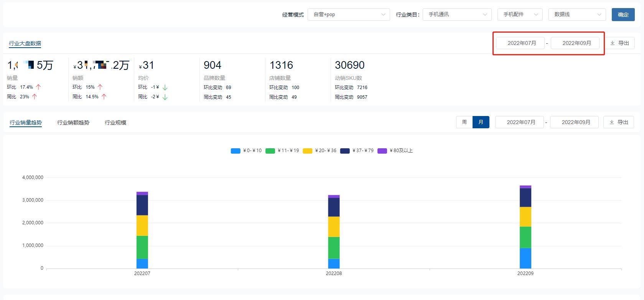644x300 pixels.
Task: Open the 自营+pop business mode dropdown
Action: click(x=349, y=15)
